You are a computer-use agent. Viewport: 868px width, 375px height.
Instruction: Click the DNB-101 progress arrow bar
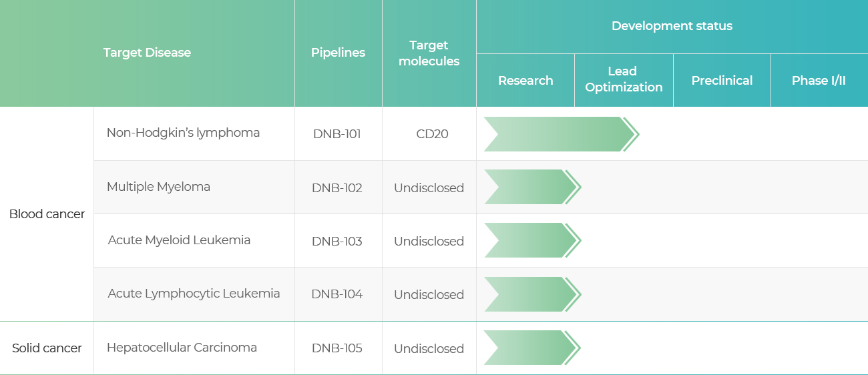point(562,134)
